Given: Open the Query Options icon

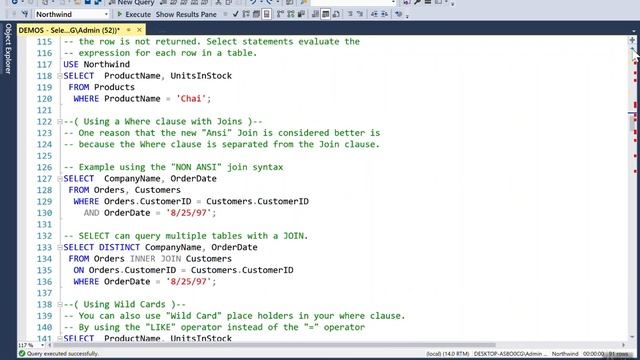Looking at the screenshot, I should [x=256, y=14].
